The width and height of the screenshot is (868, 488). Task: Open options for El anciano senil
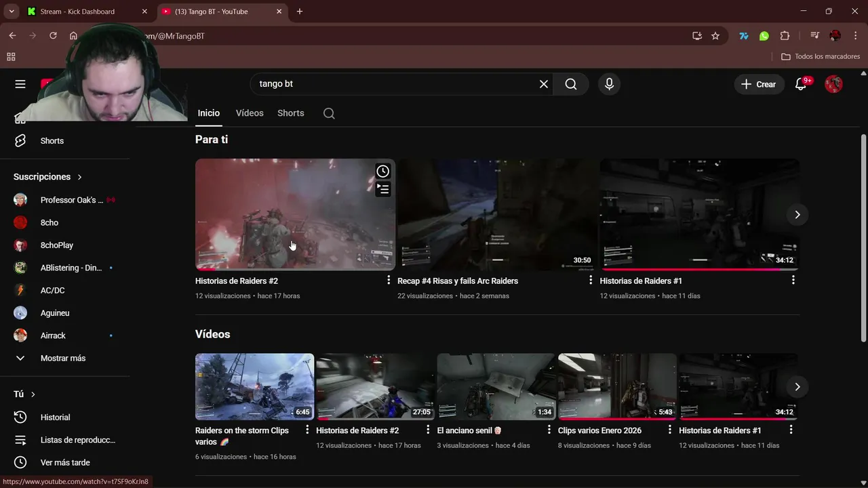(549, 430)
